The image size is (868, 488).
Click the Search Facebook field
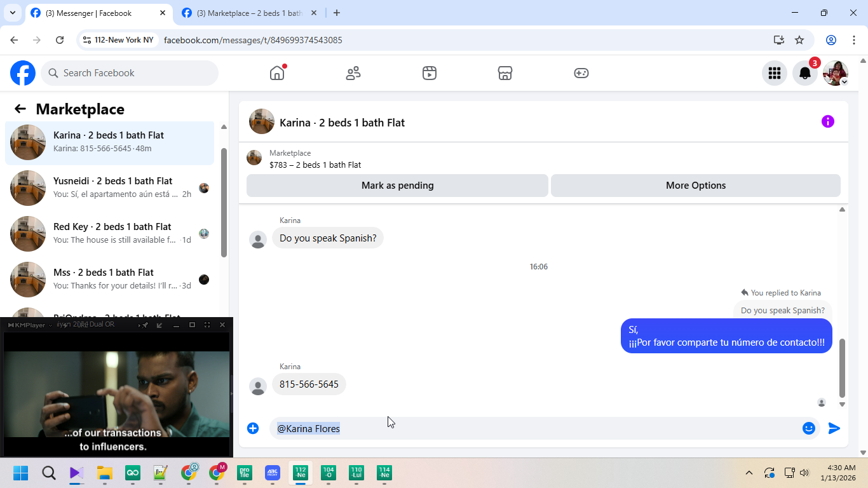click(130, 73)
